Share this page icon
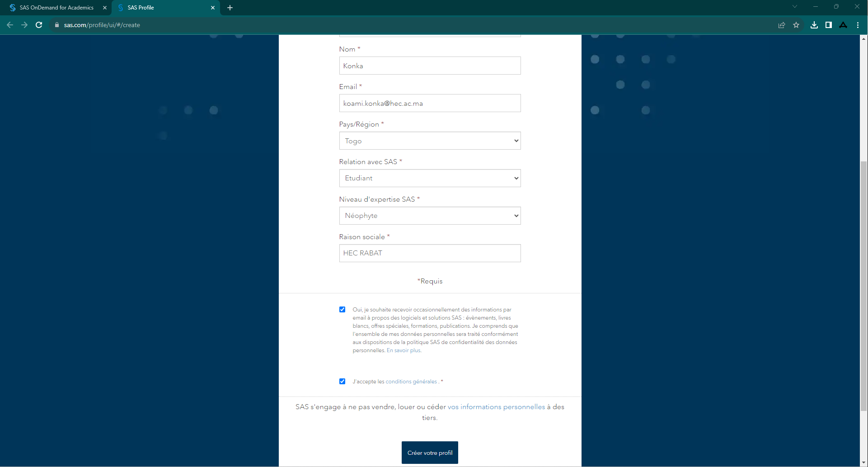This screenshot has width=868, height=467. pyautogui.click(x=782, y=25)
